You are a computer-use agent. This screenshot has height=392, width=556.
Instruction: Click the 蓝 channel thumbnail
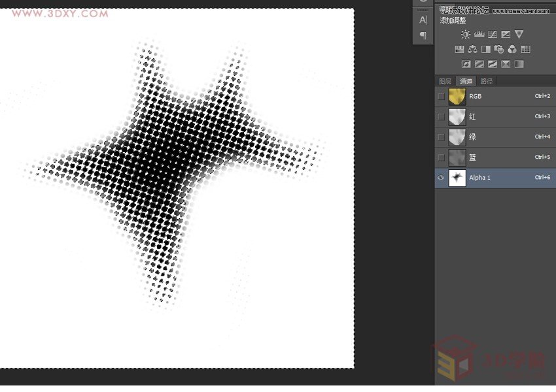pos(457,157)
